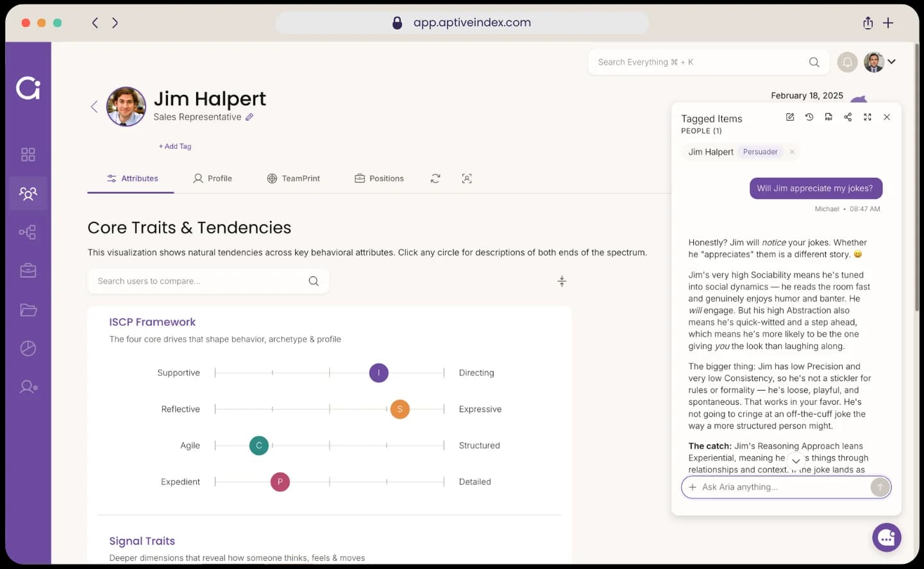
Task: Start a new chat with the compose icon
Action: point(790,117)
